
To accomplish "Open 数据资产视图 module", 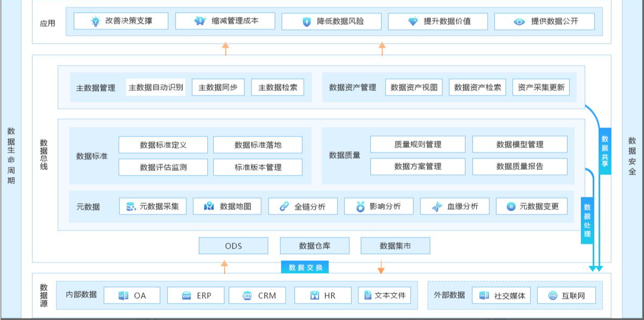I will pyautogui.click(x=414, y=87).
